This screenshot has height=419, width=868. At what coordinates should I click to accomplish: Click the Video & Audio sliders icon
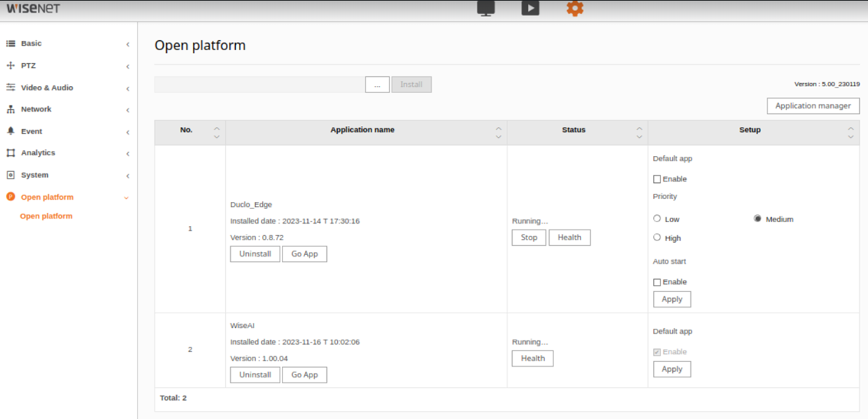point(10,87)
